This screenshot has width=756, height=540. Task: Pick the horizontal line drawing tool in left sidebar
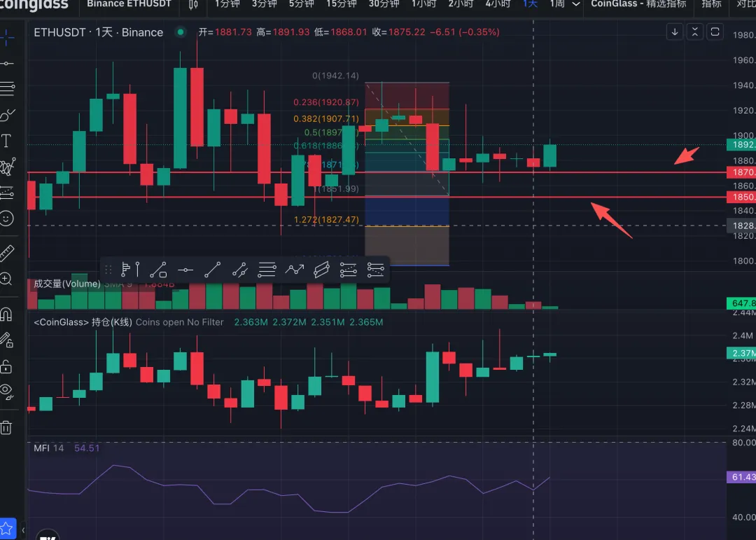pyautogui.click(x=7, y=63)
